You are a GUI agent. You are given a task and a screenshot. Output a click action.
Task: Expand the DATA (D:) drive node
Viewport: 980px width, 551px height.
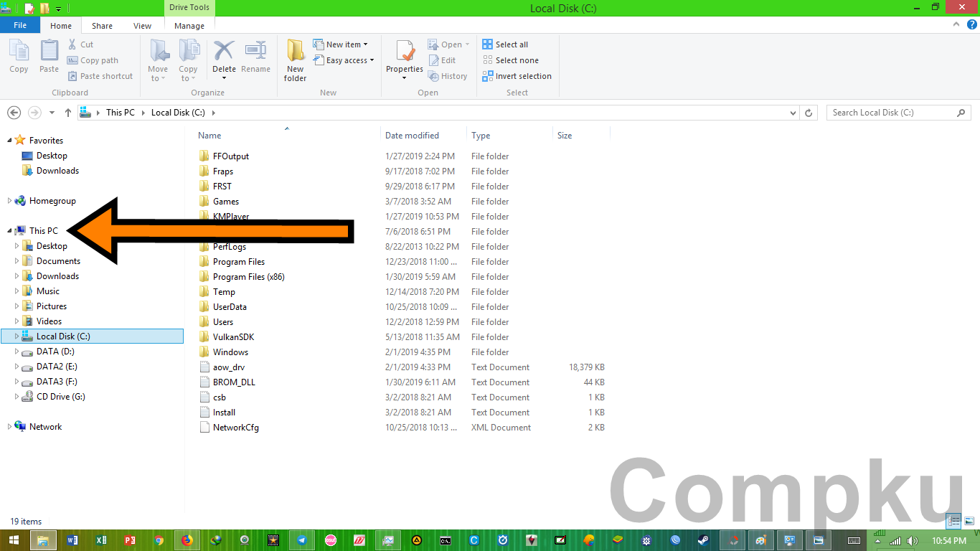point(17,352)
